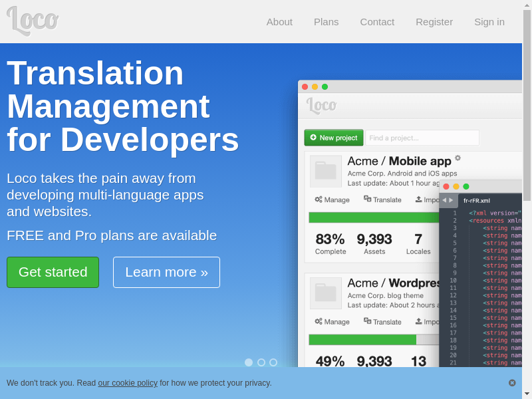Screen dimensions: 532x399
Task: Open the Plans menu item
Action: [x=326, y=22]
